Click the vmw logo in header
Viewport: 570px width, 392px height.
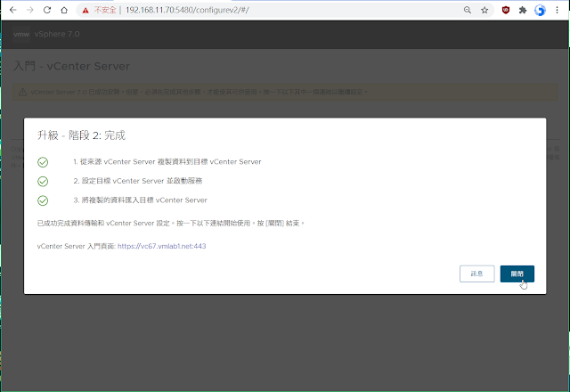coord(21,34)
